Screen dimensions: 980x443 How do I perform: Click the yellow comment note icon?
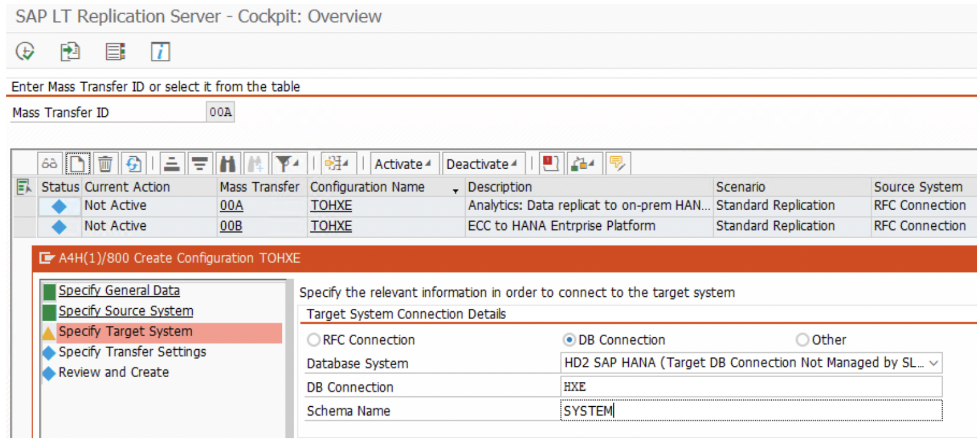pos(617,164)
